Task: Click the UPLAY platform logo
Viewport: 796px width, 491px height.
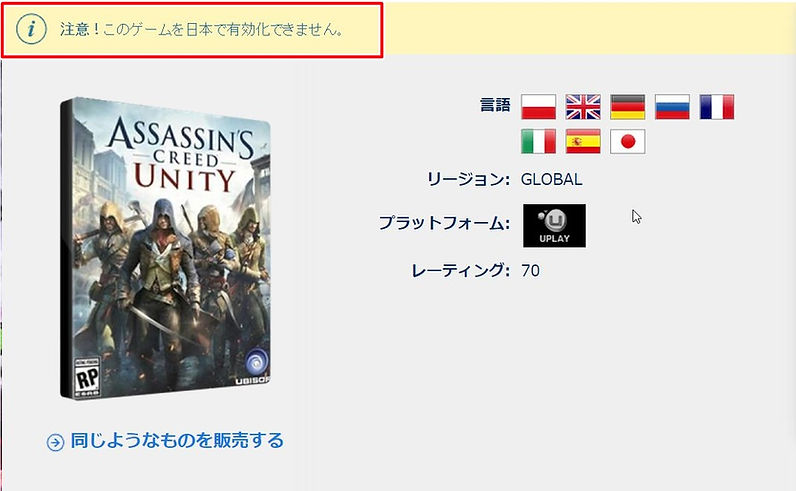Action: [554, 226]
